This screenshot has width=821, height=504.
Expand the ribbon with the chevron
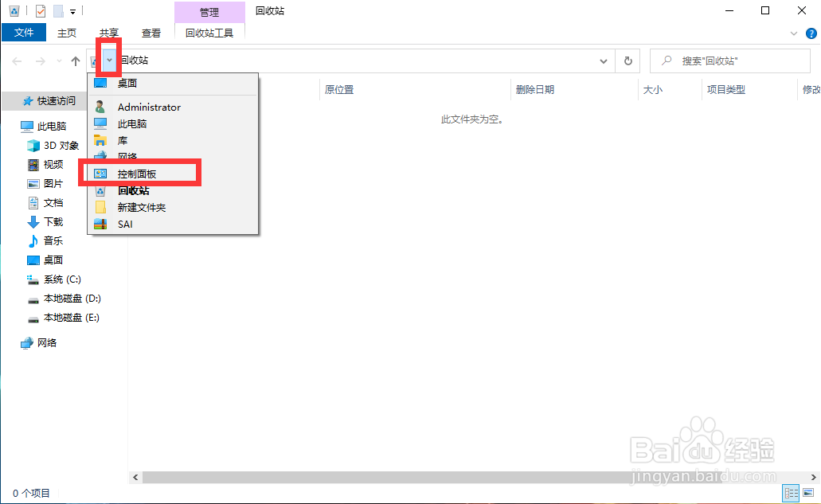[794, 33]
